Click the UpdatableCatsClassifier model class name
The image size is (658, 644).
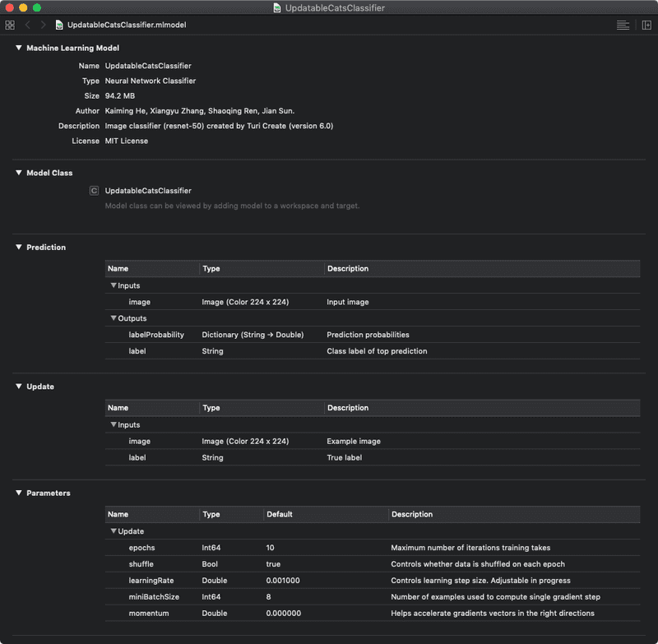tap(148, 191)
